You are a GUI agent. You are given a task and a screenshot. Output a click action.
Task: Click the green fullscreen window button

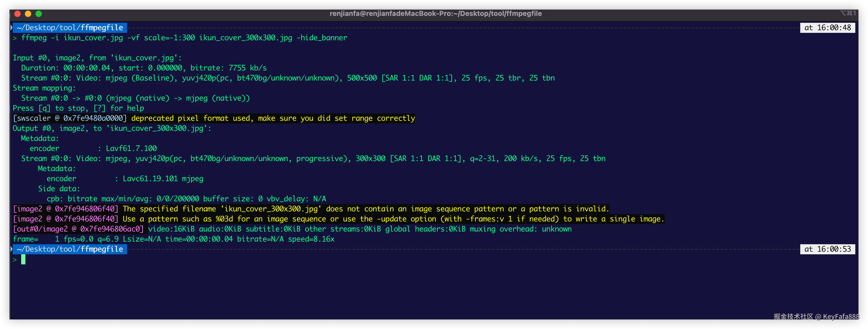click(39, 14)
